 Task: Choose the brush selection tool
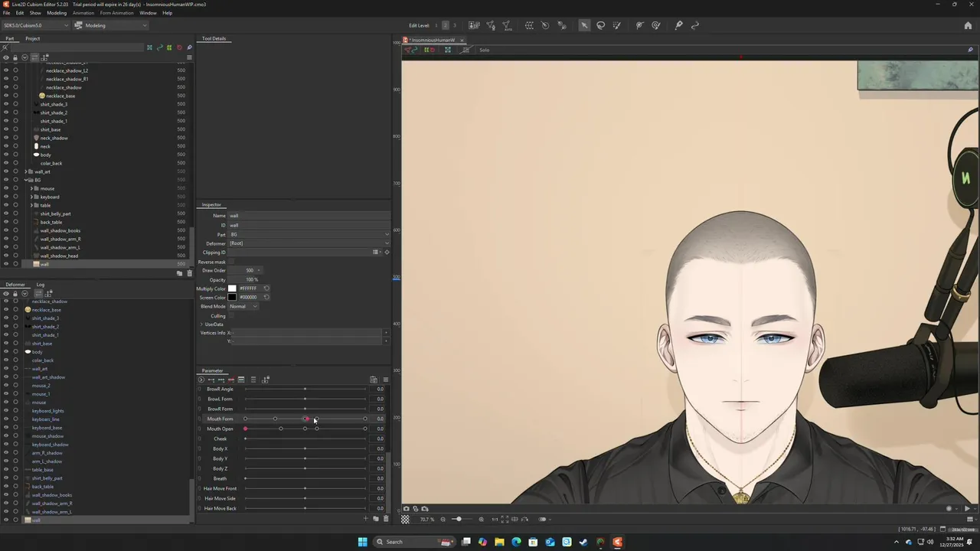(x=617, y=25)
